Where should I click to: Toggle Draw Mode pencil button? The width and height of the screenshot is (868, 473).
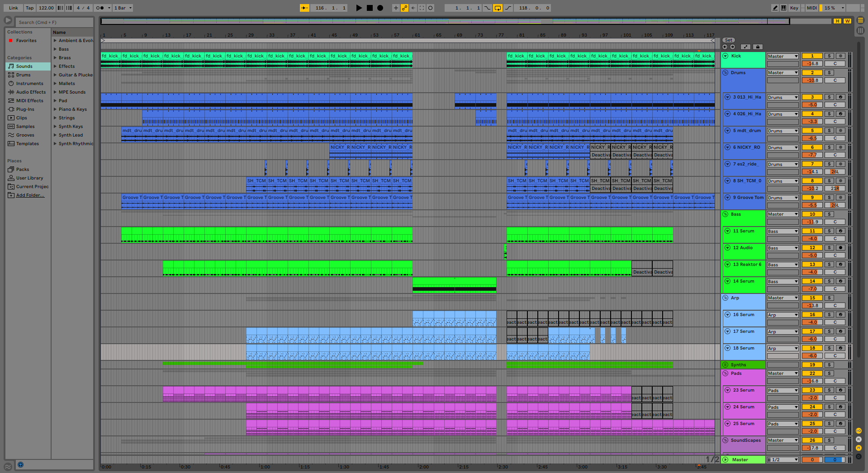[775, 8]
